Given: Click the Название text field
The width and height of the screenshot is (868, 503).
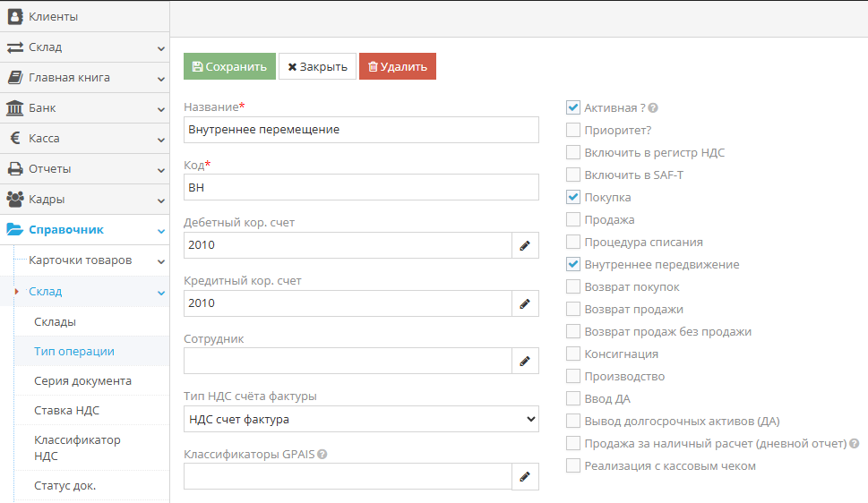Looking at the screenshot, I should click(361, 130).
